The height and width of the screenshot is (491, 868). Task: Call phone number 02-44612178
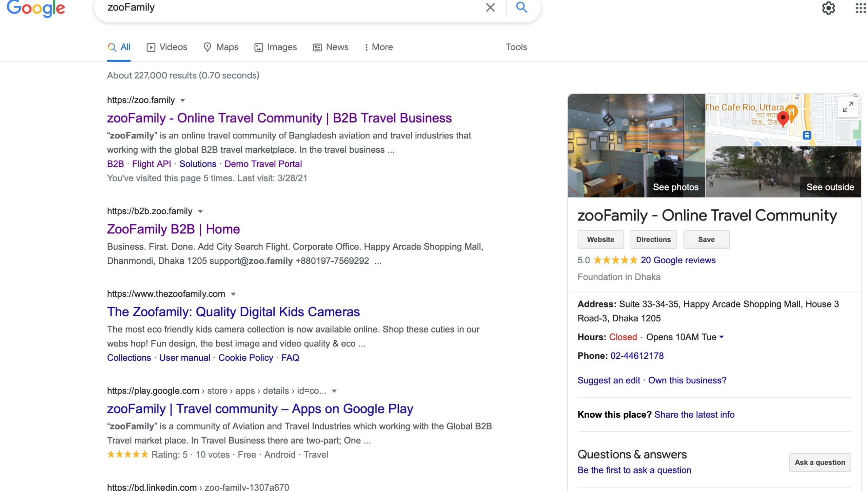tap(637, 356)
